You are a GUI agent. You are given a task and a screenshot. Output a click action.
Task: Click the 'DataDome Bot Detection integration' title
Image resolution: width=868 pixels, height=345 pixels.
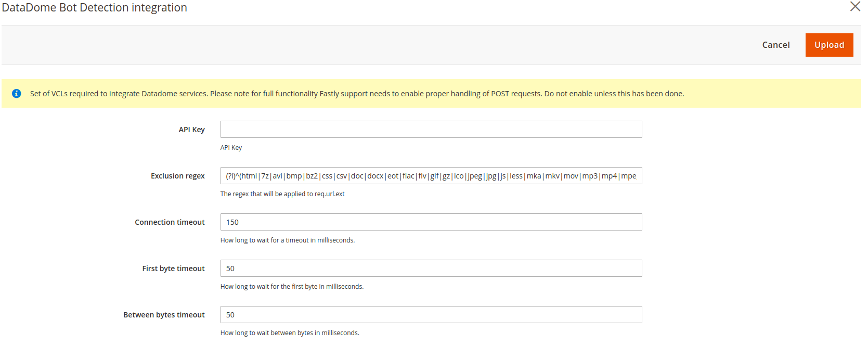[x=94, y=7]
